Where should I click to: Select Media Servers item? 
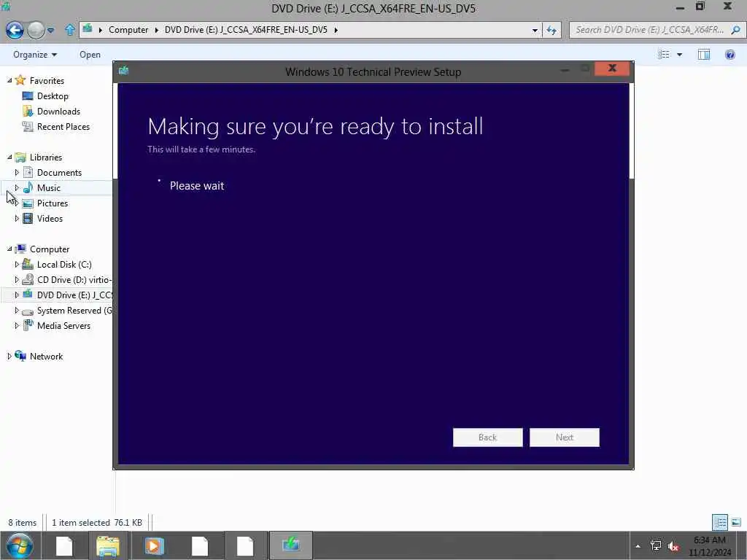pos(63,326)
